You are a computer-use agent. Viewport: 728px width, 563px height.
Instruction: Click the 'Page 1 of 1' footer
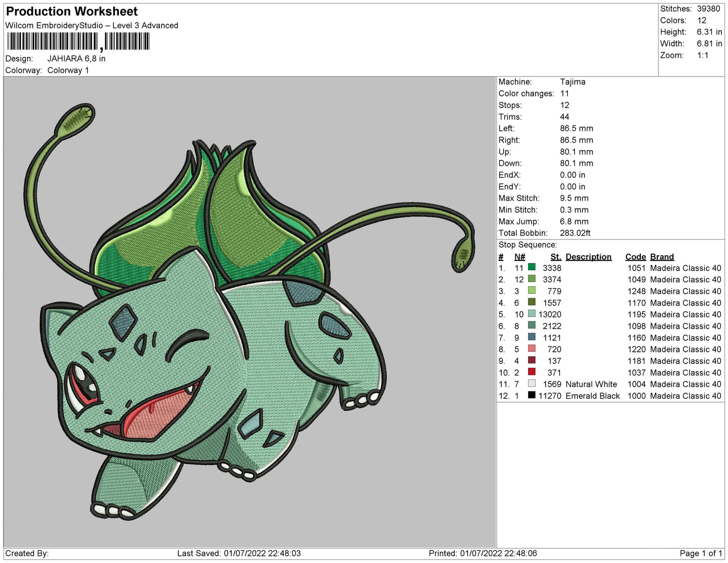701,553
